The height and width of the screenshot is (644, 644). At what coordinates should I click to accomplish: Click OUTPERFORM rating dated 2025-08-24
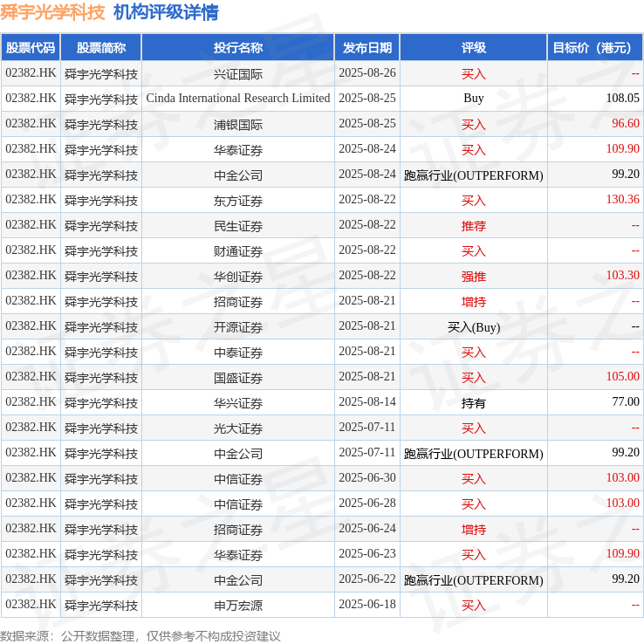click(474, 175)
